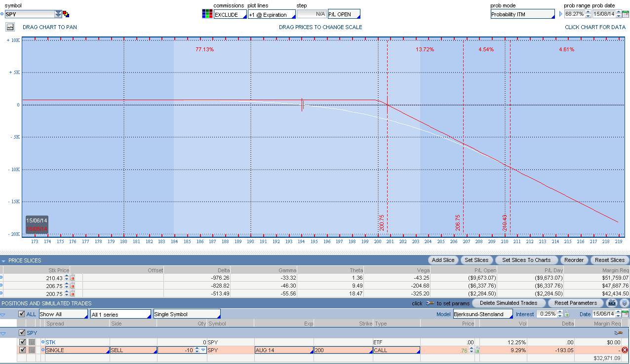Adjust stepper for 200.75 slice price
630x364 pixels.
tap(67, 293)
